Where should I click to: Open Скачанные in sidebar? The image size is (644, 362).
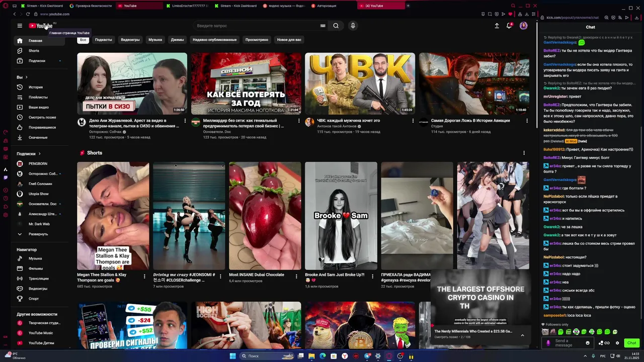click(39, 137)
